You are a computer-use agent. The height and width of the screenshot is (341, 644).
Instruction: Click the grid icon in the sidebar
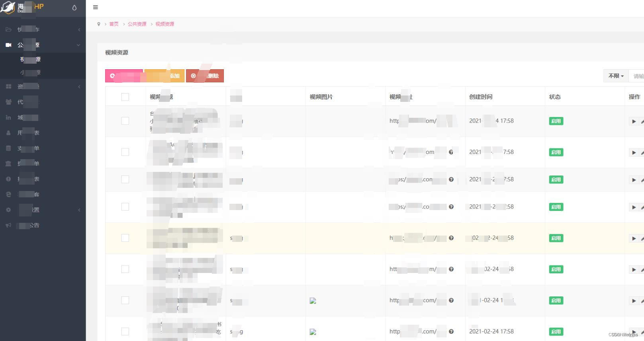tap(8, 86)
